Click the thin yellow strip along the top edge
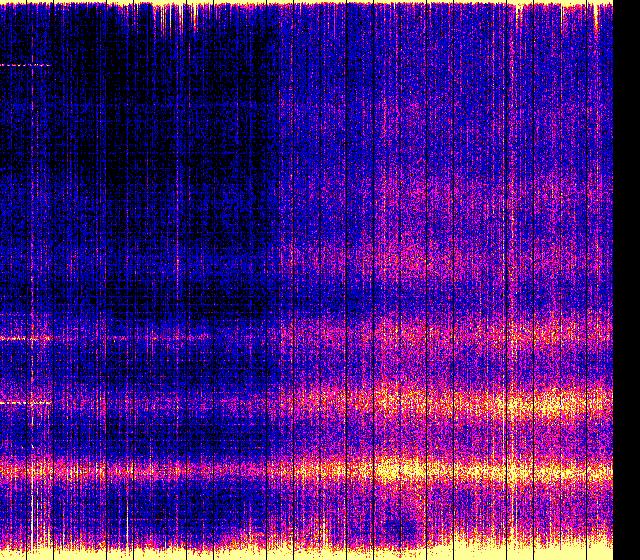This screenshot has height=560, width=640. (300, 3)
